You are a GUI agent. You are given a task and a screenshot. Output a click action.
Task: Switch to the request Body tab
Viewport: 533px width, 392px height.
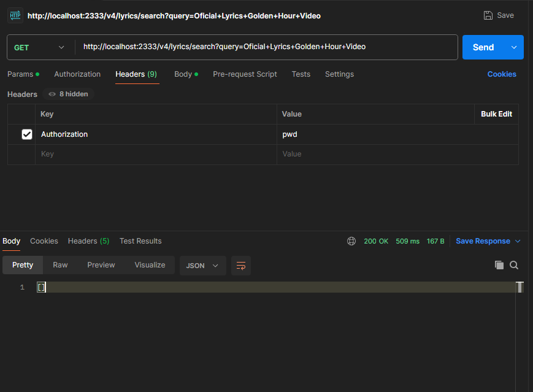coord(186,74)
